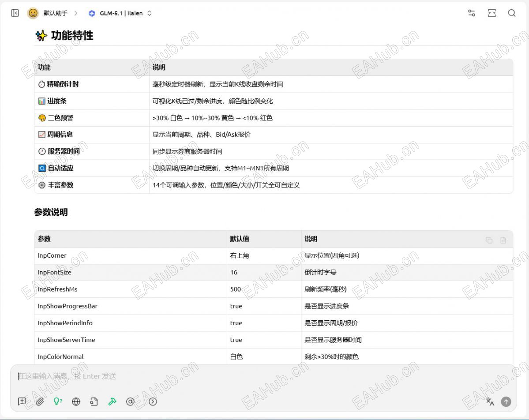Select the 服务器时间 feature cell
Screen dimensions: 529x420
(x=92, y=151)
